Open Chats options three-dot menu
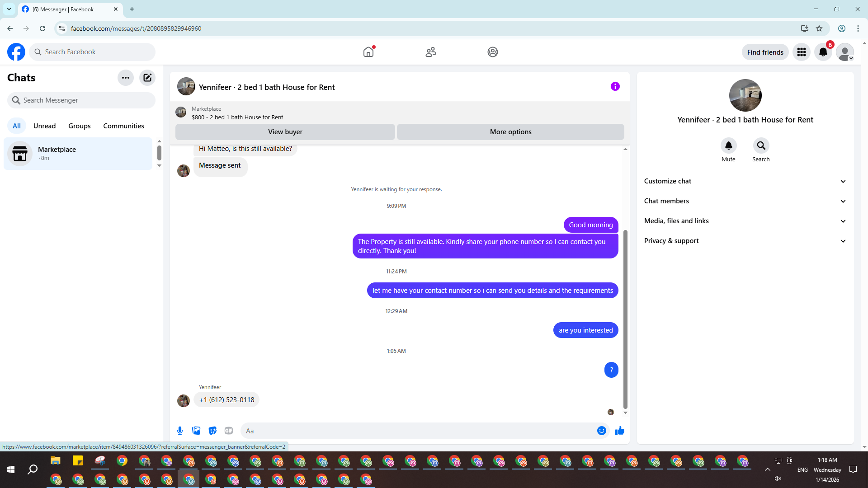The image size is (868, 488). click(126, 78)
